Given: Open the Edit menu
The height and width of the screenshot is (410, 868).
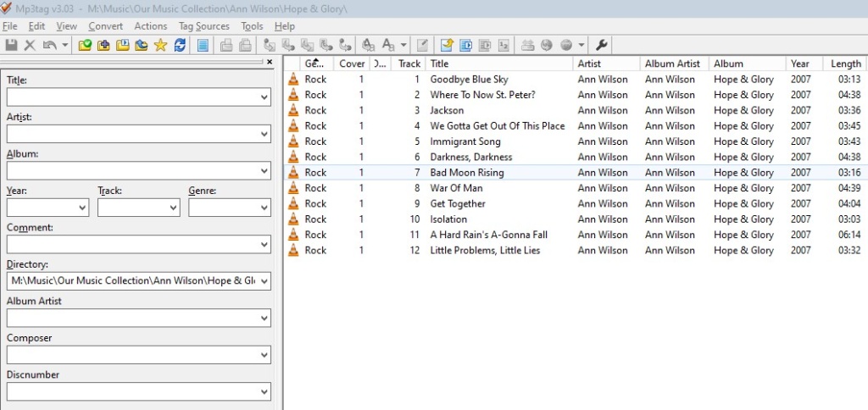Looking at the screenshot, I should [36, 26].
